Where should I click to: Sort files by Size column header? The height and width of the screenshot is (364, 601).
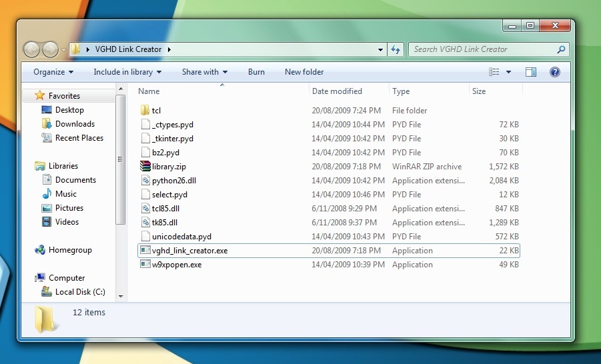tap(479, 91)
